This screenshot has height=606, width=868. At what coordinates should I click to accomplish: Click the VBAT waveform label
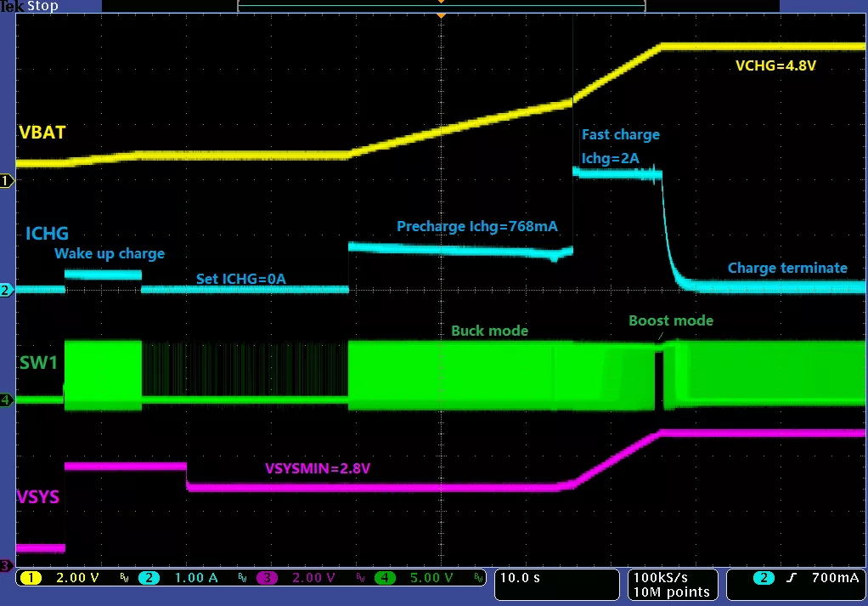[x=42, y=133]
